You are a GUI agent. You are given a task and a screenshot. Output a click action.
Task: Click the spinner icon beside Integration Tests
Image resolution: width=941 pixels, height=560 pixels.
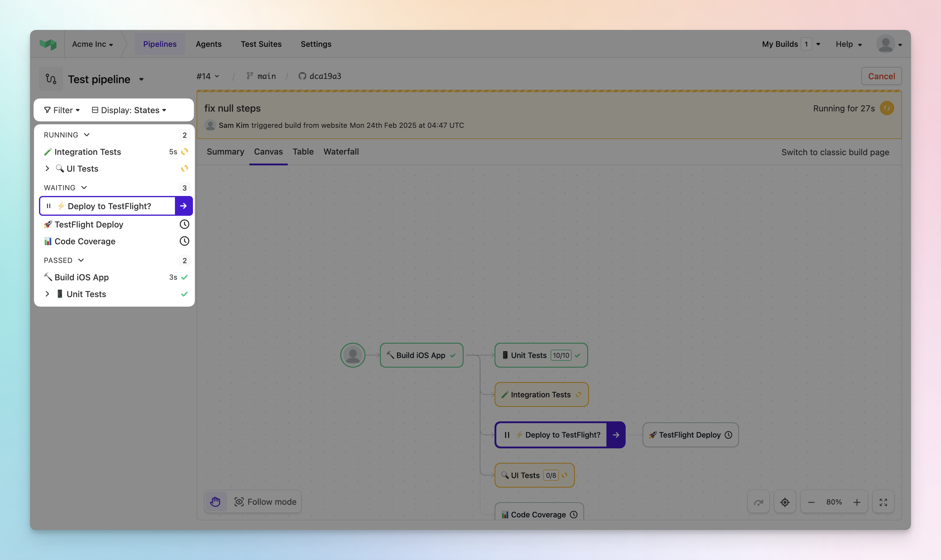pyautogui.click(x=185, y=152)
